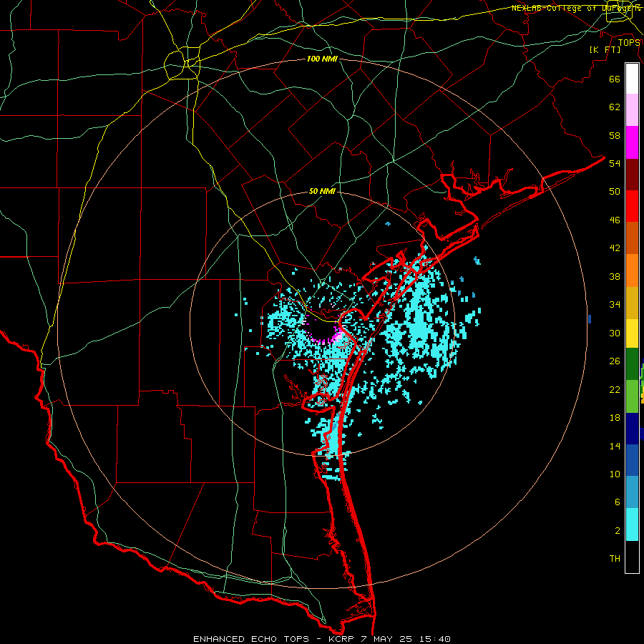Click the 50 value on the legend
This screenshot has height=644, width=644.
coord(615,191)
